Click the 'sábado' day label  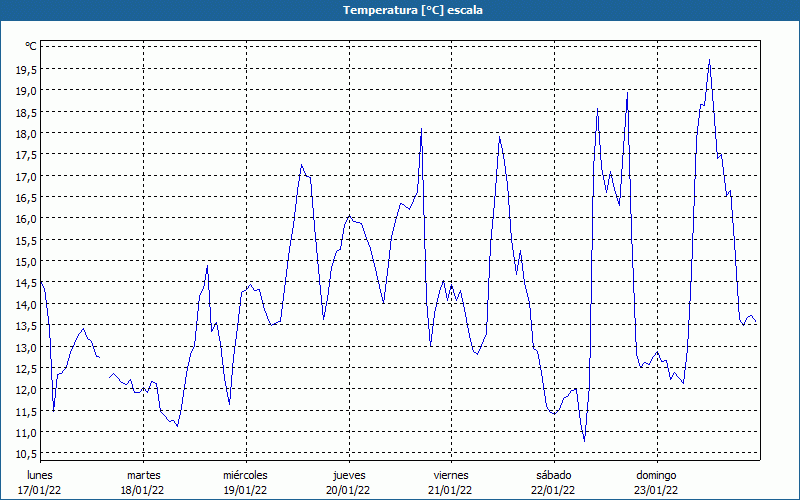[x=554, y=476]
